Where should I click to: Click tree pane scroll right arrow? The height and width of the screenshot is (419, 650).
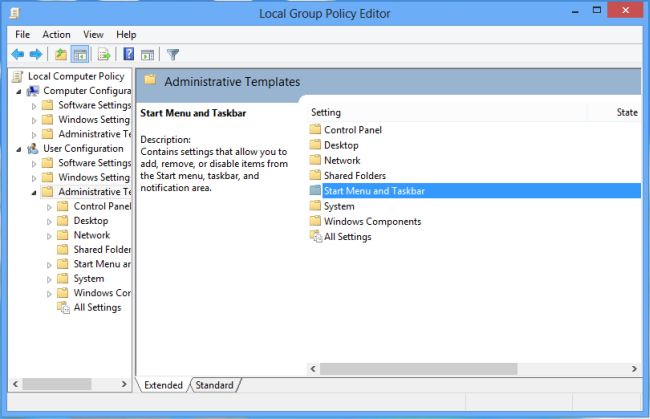coord(124,384)
